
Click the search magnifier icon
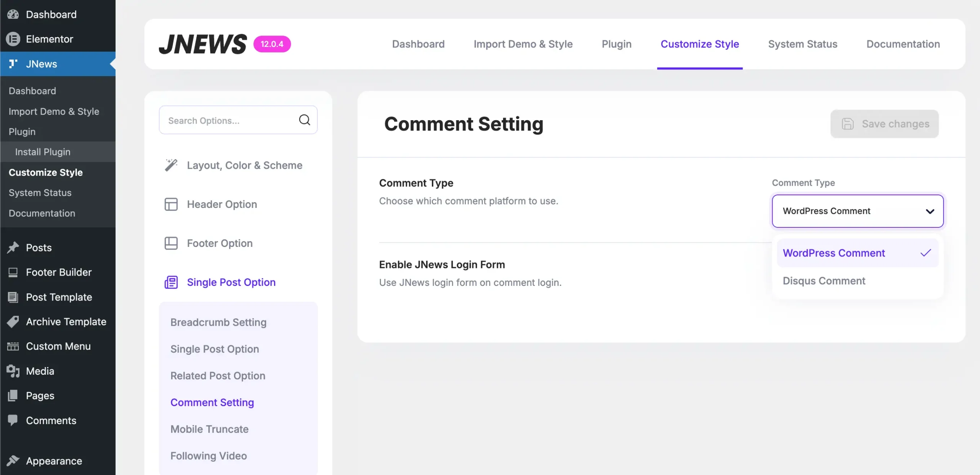pyautogui.click(x=304, y=120)
